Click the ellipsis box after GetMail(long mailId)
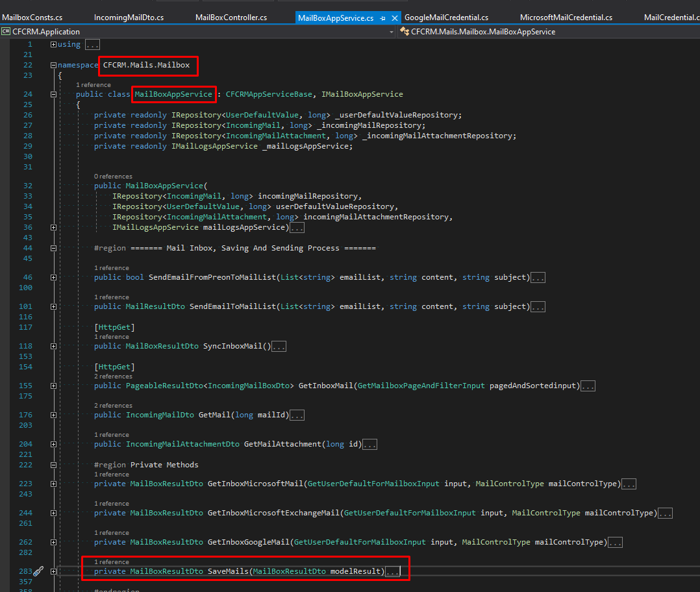 (x=297, y=415)
